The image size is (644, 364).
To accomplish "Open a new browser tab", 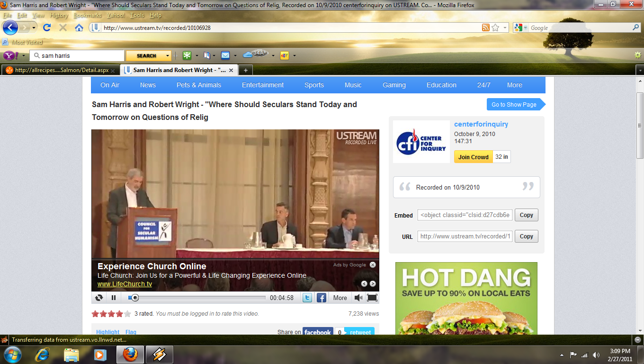I will coord(245,70).
